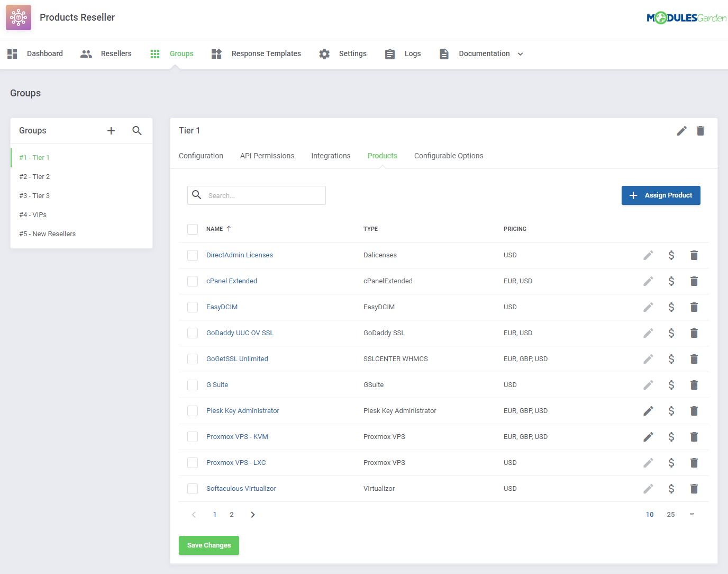Focus the product search input field
The image size is (728, 574).
(x=265, y=195)
